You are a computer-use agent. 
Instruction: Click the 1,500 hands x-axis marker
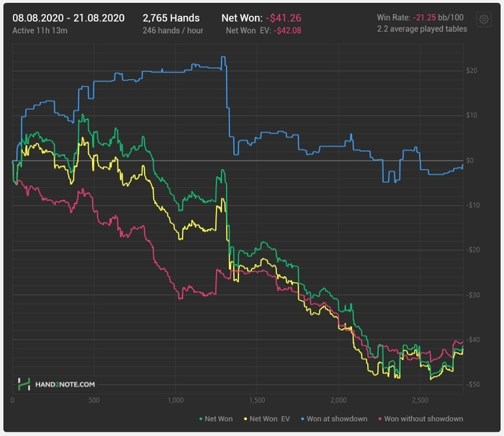pyautogui.click(x=257, y=399)
